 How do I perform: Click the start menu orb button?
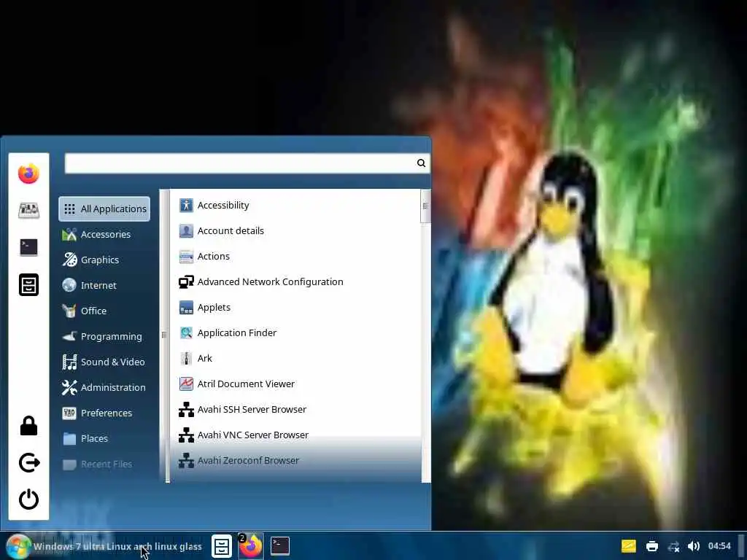(x=18, y=547)
